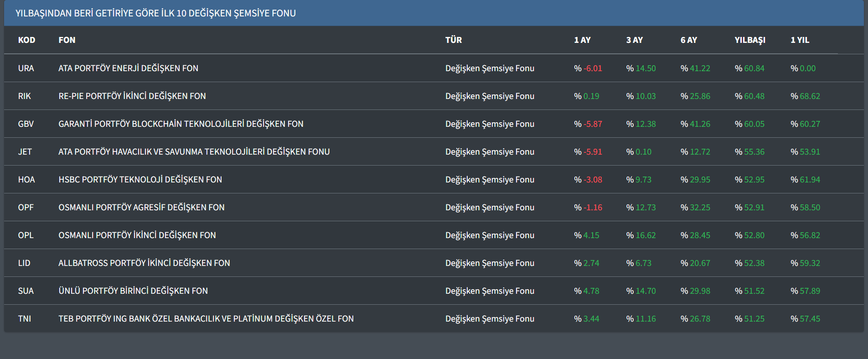Select GARANTİ PORTFÖY BLOCKCHAİN TEKNOLOJİLERİ fund
Screen dimensions: 868x359
click(181, 124)
